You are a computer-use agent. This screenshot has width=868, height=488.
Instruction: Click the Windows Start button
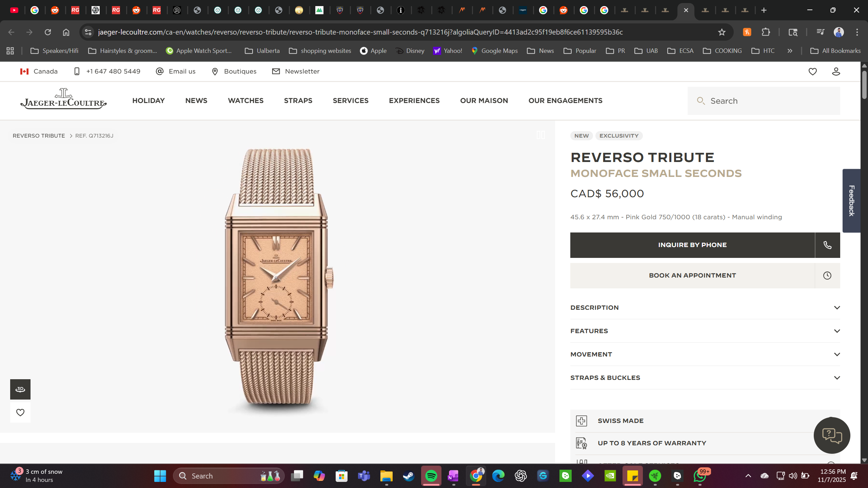point(160,476)
